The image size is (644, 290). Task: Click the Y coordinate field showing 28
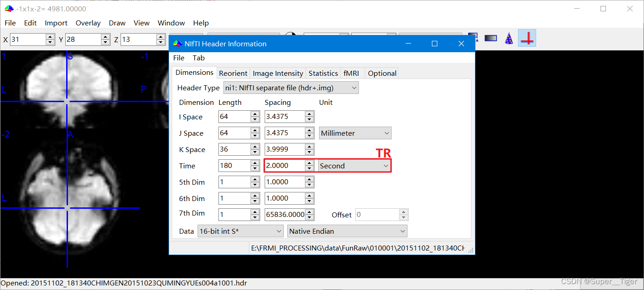[83, 39]
